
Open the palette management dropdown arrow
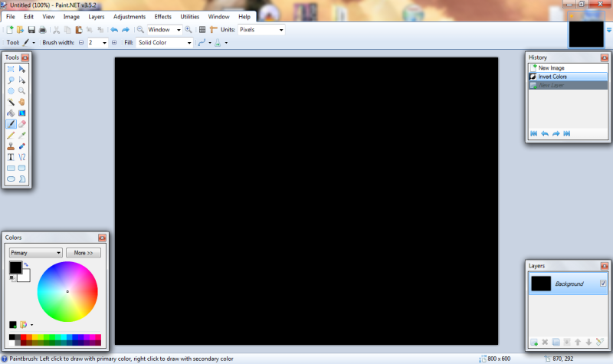(31, 325)
